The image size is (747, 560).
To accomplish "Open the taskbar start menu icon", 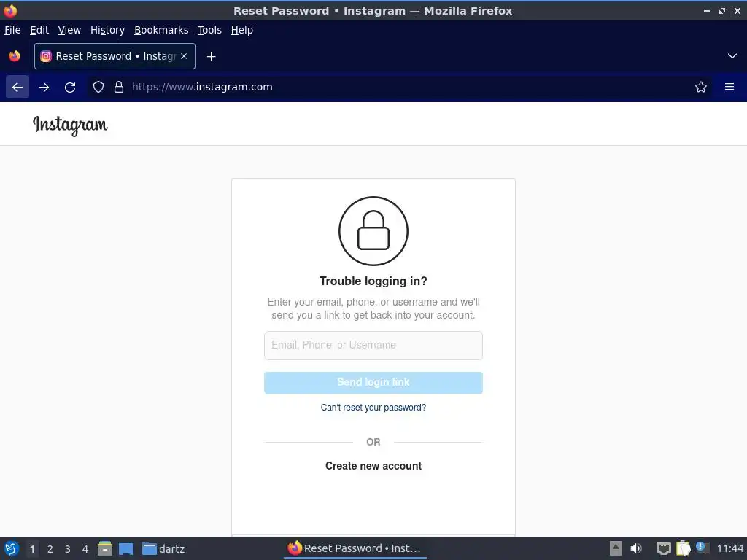I will click(x=12, y=548).
